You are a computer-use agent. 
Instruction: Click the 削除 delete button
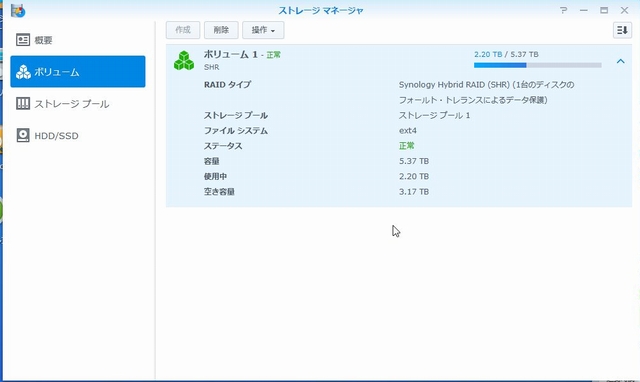pos(221,30)
